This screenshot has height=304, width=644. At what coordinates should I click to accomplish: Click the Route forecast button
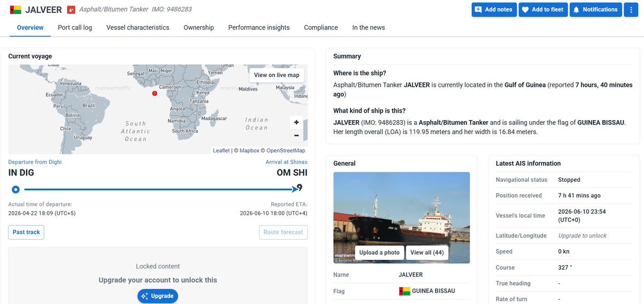[283, 232]
